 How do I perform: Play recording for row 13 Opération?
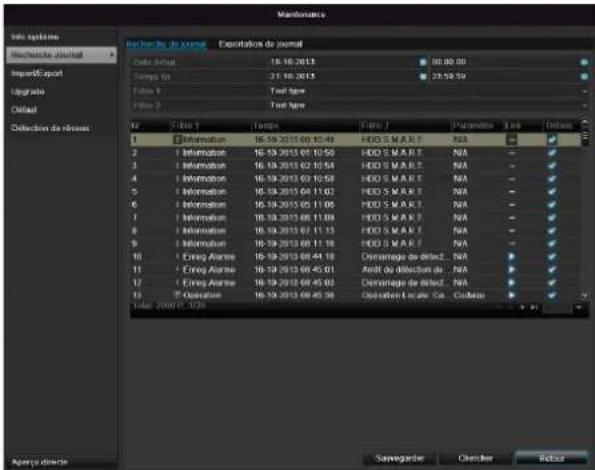tap(512, 295)
